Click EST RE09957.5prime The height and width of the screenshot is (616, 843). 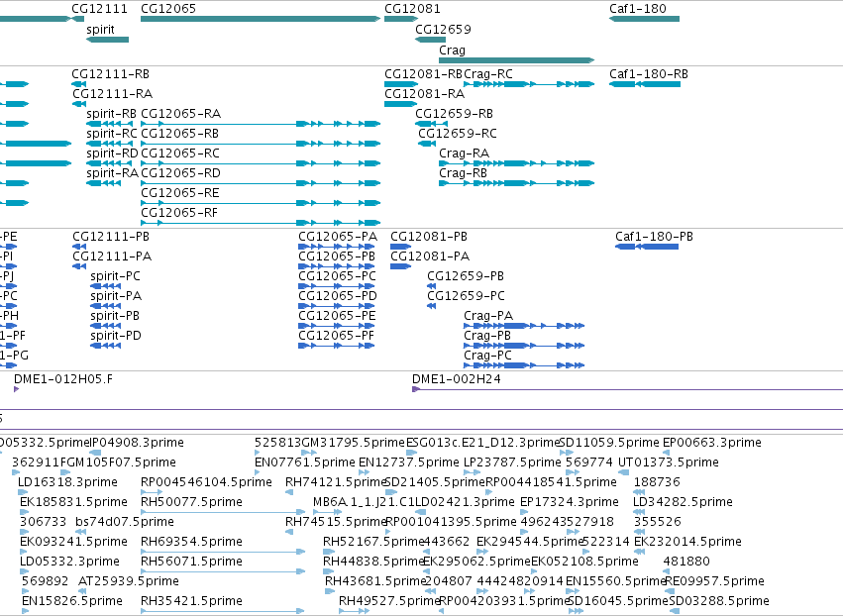click(714, 581)
